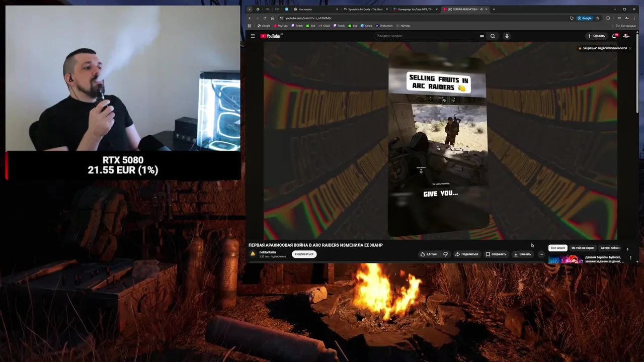Image resolution: width=644 pixels, height=362 pixels.
Task: Switch to the Speedtest by Ookla tab
Action: click(366, 9)
